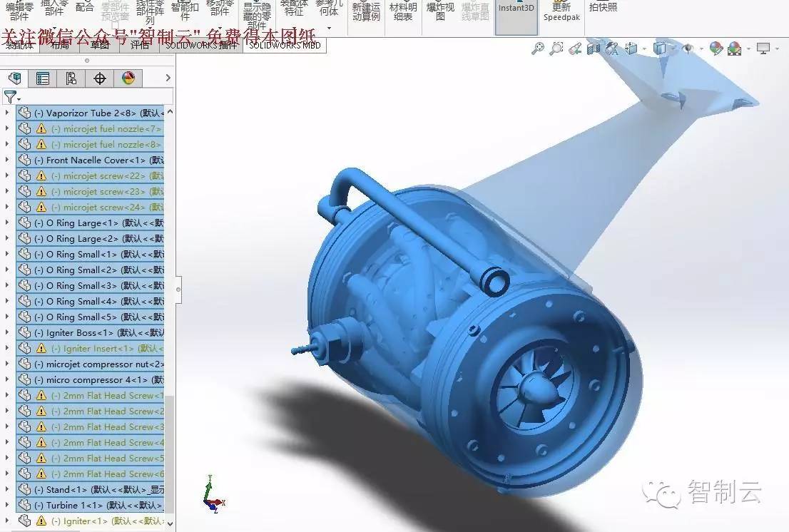Click Zoom to Fit magnifier icon
The width and height of the screenshot is (789, 532).
click(x=538, y=48)
